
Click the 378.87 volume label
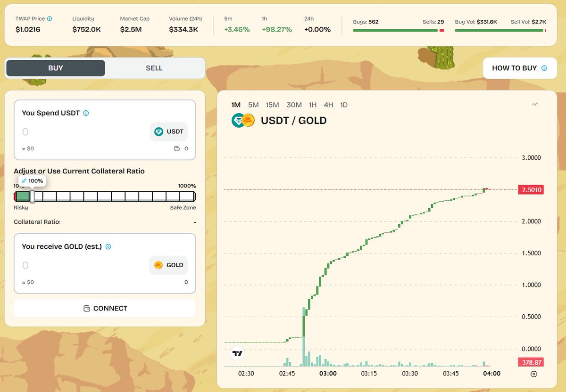[x=531, y=362]
